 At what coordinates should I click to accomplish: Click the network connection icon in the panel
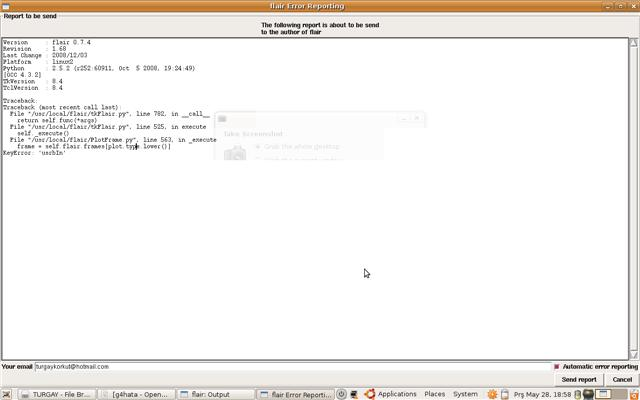click(354, 394)
